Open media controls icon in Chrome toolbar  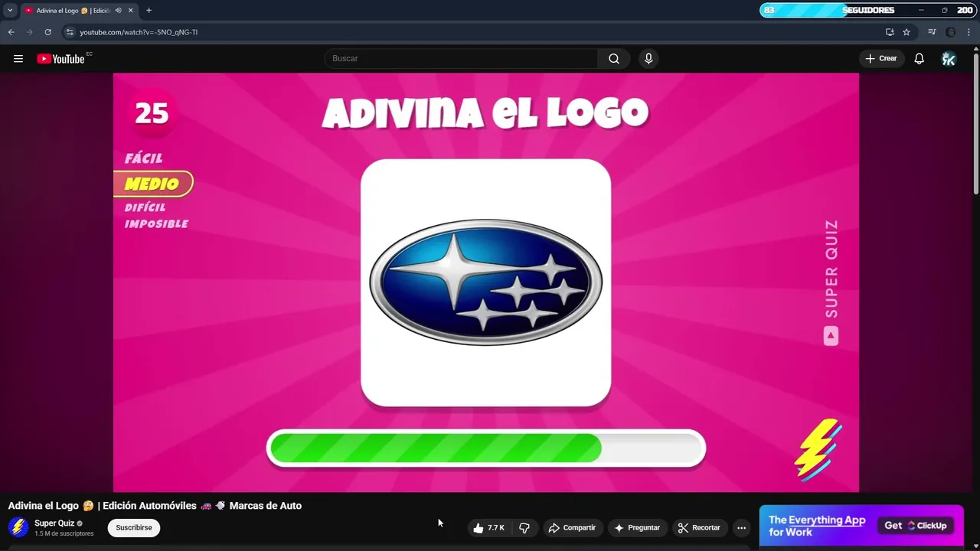pos(932,32)
